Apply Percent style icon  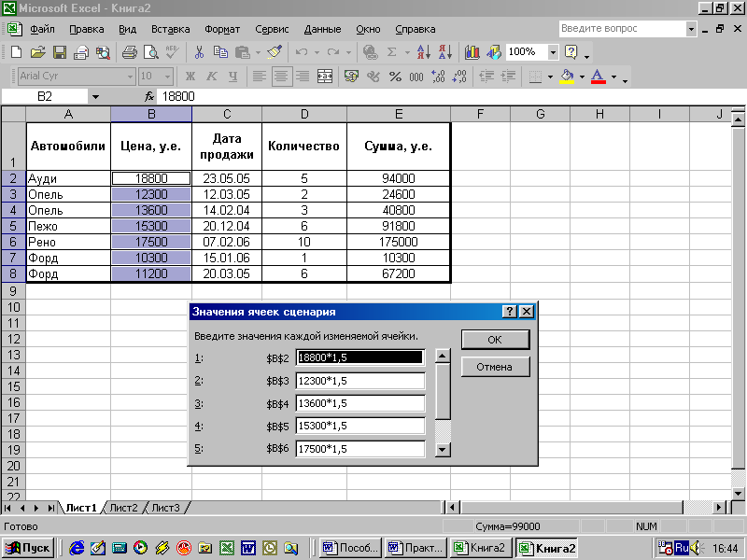click(395, 77)
